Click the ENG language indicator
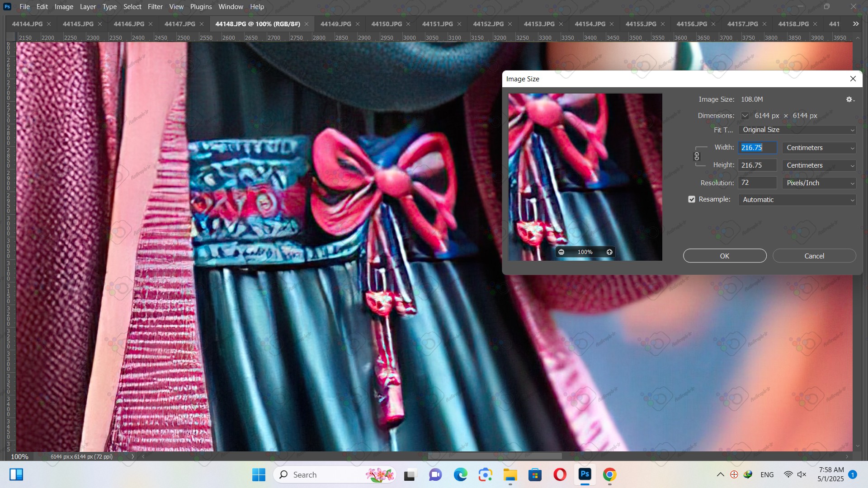The width and height of the screenshot is (868, 488). click(767, 475)
